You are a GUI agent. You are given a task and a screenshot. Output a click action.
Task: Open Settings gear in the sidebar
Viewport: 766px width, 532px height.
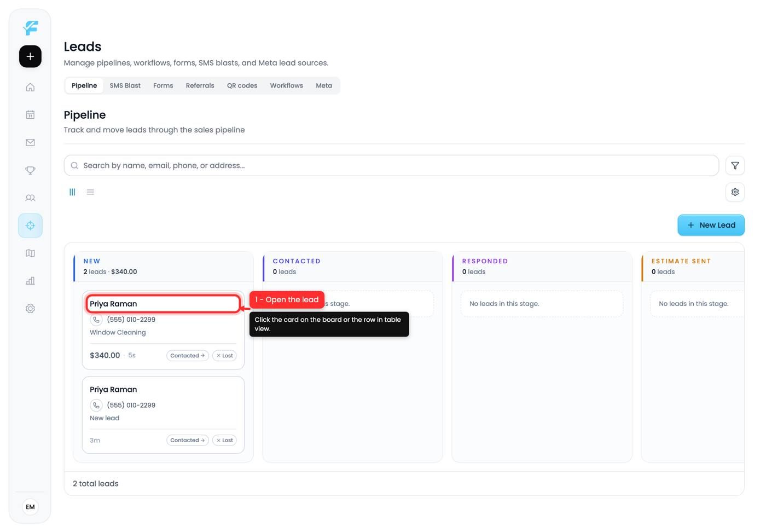tap(30, 309)
